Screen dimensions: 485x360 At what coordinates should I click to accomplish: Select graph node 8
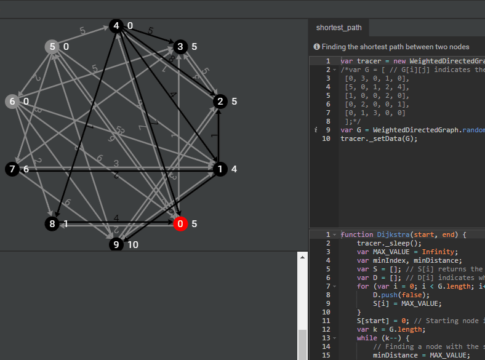point(52,224)
